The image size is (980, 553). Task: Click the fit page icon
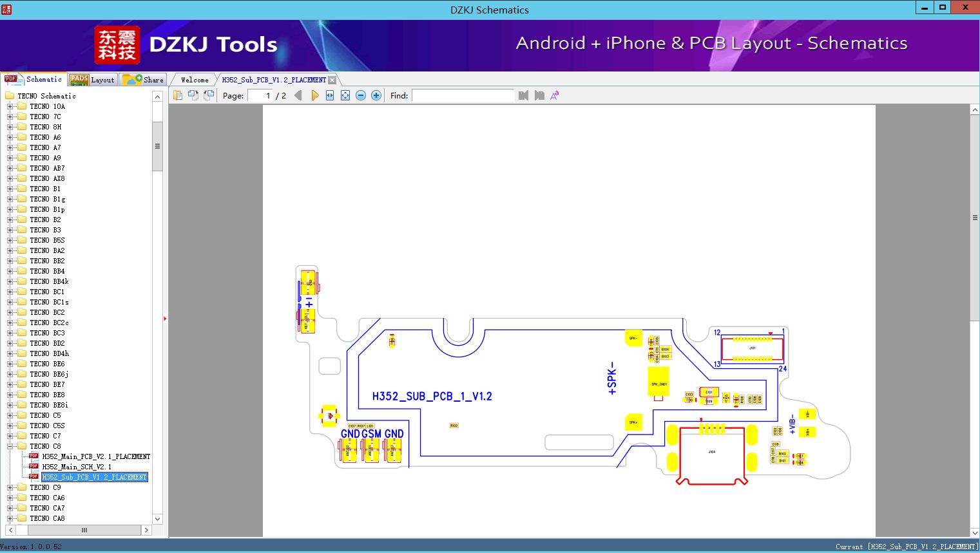click(345, 95)
